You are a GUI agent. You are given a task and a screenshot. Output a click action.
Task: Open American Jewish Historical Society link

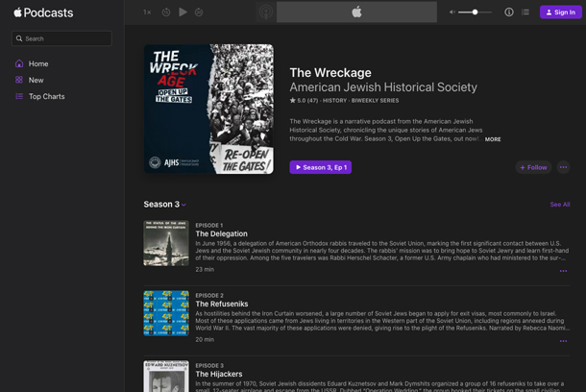click(x=383, y=87)
